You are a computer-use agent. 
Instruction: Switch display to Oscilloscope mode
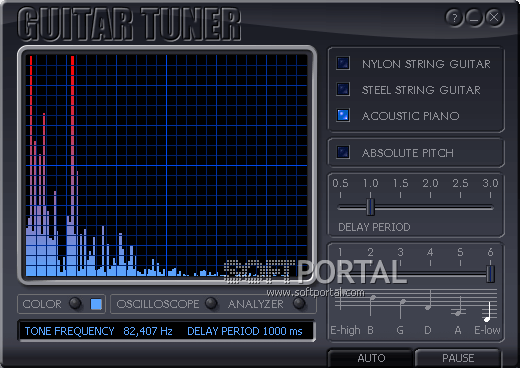(211, 303)
